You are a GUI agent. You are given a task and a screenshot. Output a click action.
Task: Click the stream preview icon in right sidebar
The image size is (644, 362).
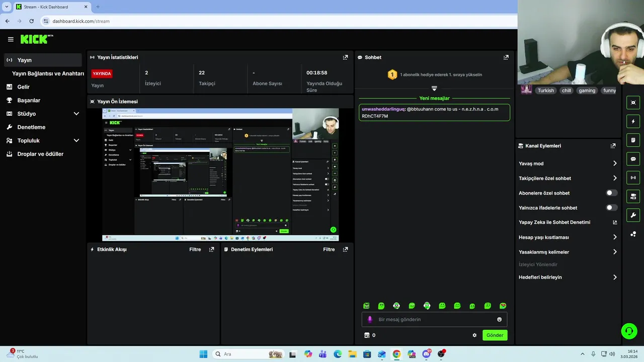pyautogui.click(x=633, y=103)
